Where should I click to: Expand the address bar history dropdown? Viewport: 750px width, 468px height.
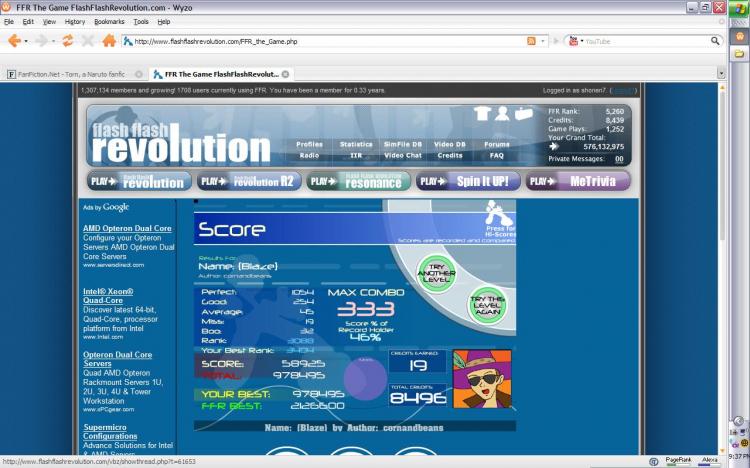coord(545,42)
